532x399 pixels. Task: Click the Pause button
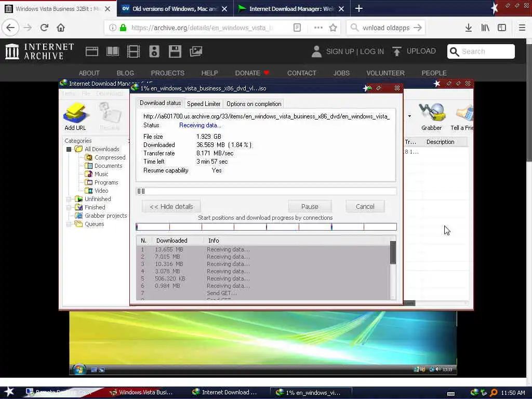click(x=310, y=206)
